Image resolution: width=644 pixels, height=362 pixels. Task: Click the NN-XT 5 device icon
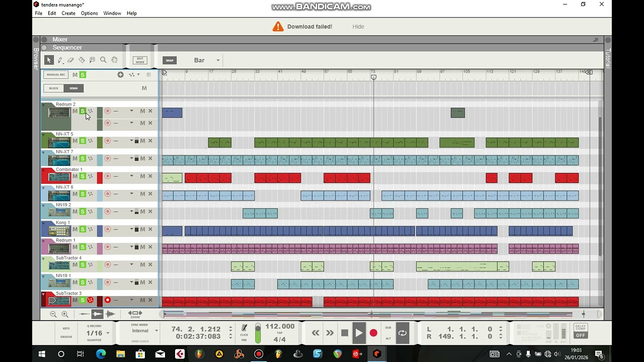point(59,142)
